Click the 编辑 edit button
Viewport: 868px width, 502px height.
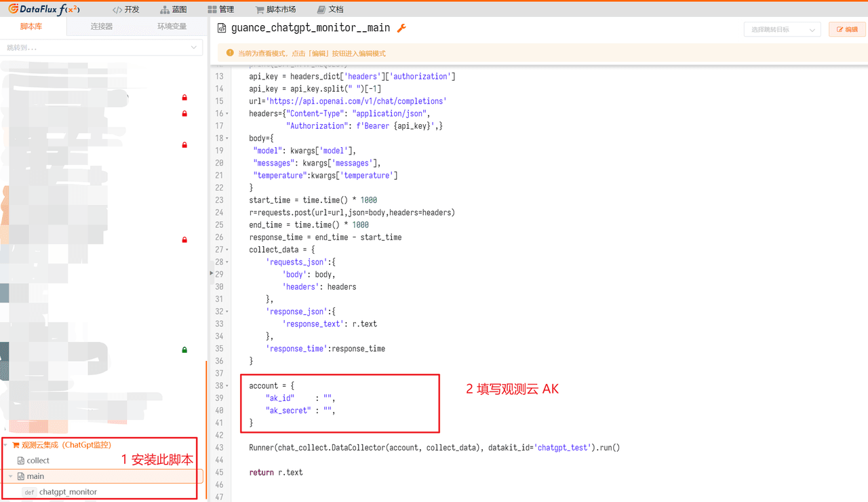[x=847, y=29]
